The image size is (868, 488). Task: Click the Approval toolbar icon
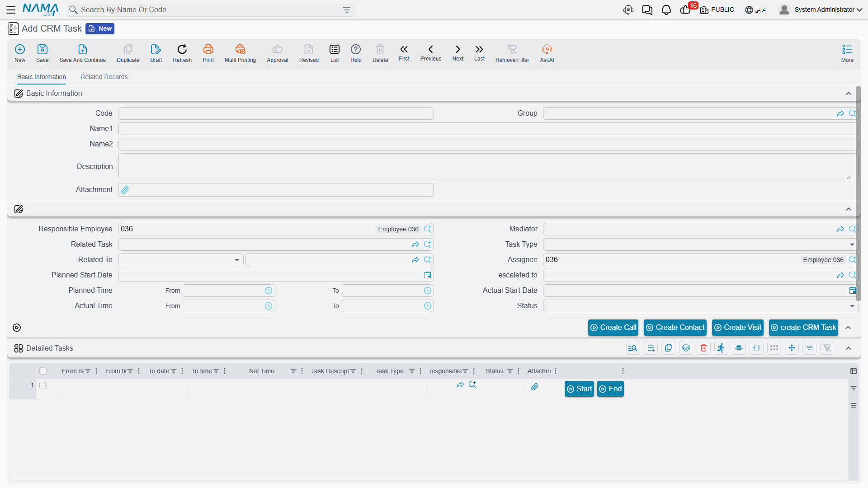[278, 53]
